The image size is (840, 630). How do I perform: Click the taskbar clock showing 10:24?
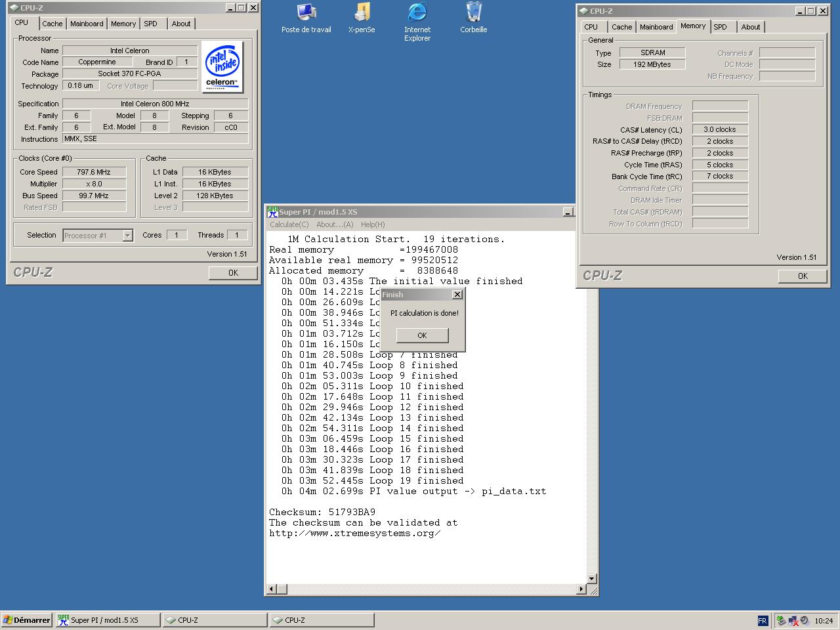click(824, 620)
